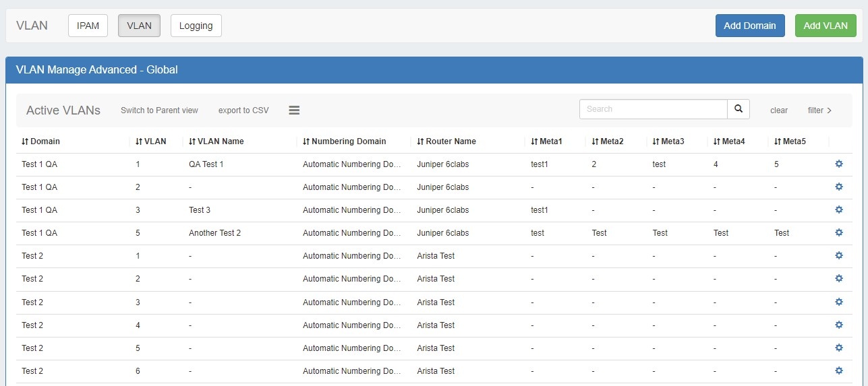
Task: Sort the table by Domain column
Action: [41, 141]
